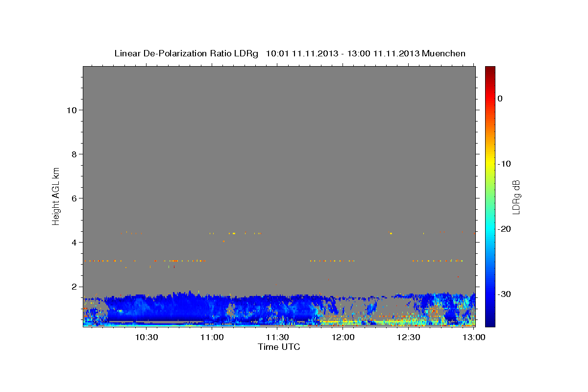Click the plot title 'Linear De-Polarization Ratio LDRg'
This screenshot has width=588, height=392.
click(186, 53)
